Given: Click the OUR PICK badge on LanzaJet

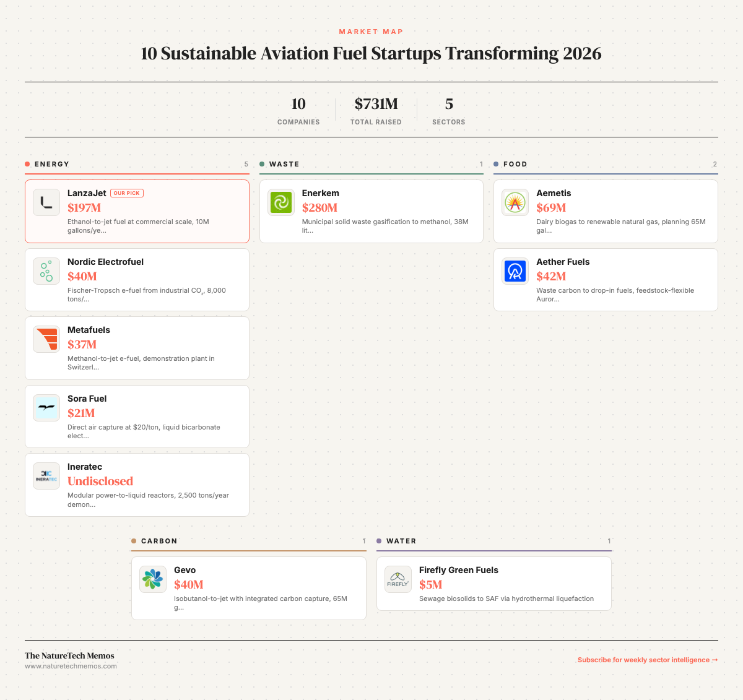Looking at the screenshot, I should click(127, 193).
